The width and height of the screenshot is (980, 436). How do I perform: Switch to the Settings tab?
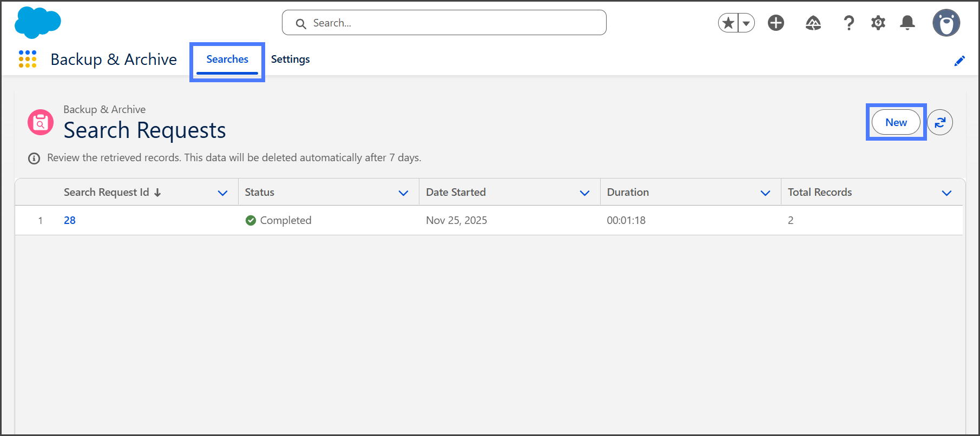click(290, 59)
